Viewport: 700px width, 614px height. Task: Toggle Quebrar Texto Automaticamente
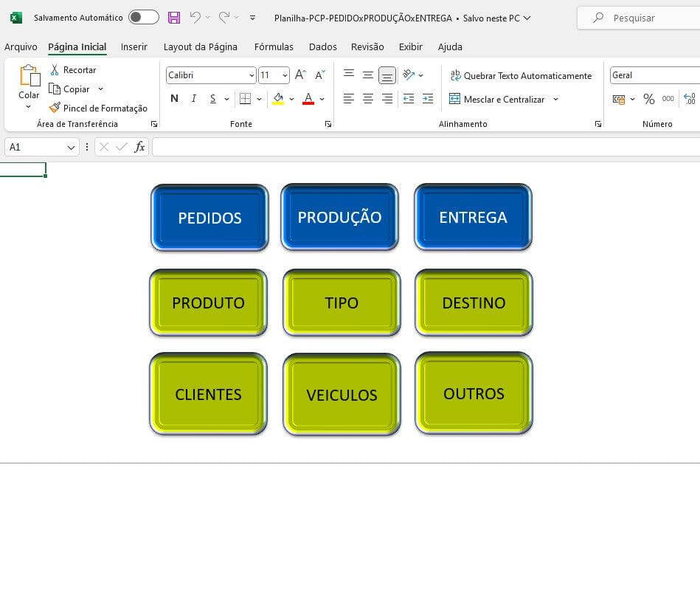click(520, 75)
